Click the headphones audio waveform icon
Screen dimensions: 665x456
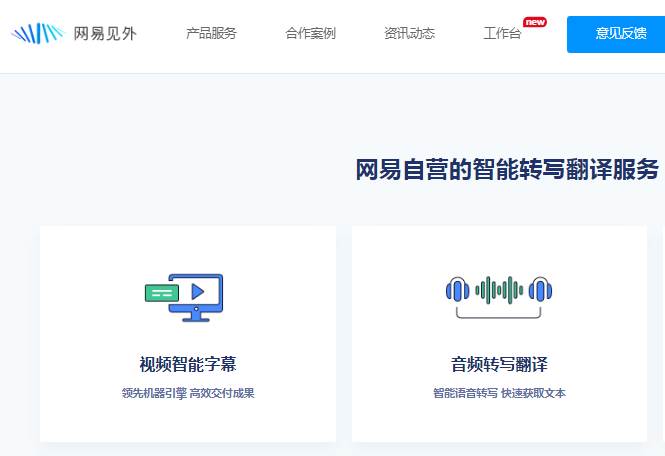click(x=499, y=297)
